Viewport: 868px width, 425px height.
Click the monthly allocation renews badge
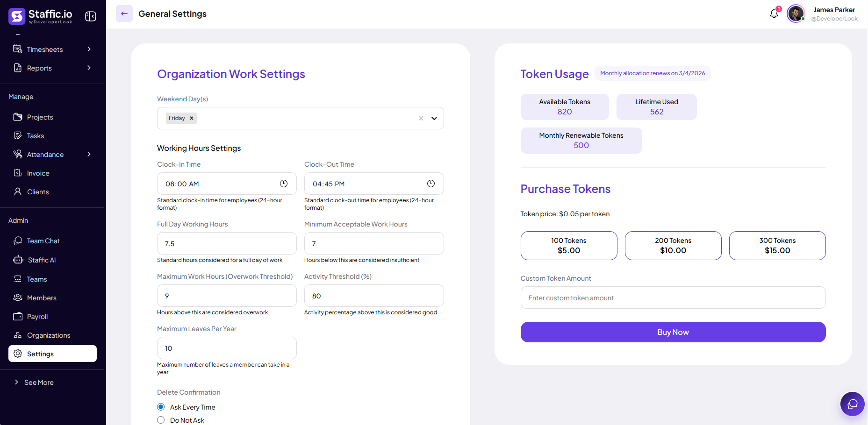point(653,73)
